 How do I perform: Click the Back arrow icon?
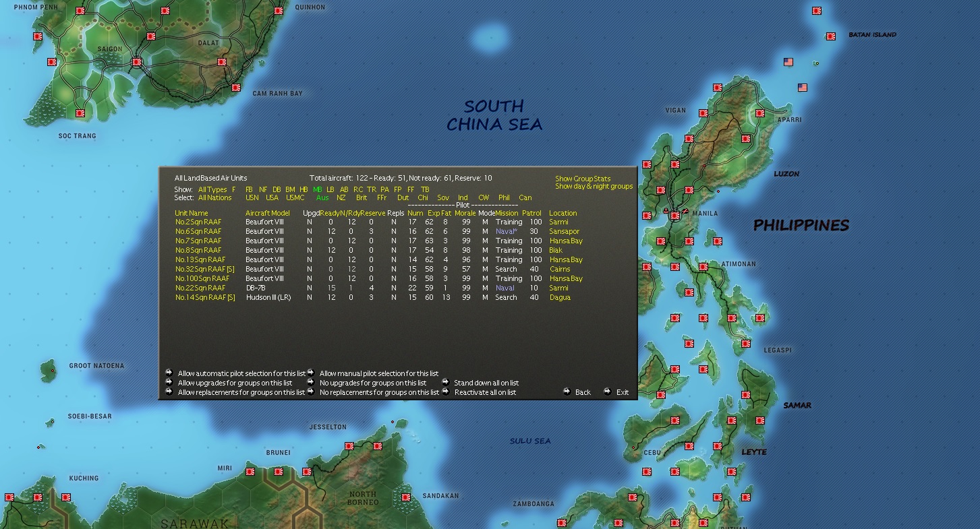tap(567, 392)
